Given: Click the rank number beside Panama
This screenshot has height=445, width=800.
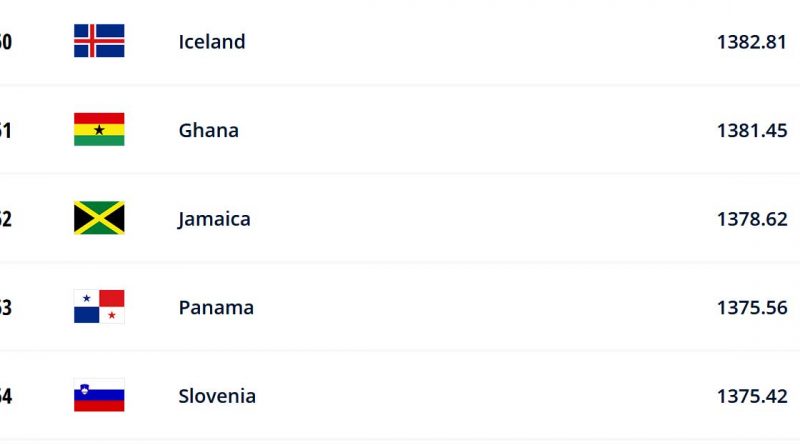Looking at the screenshot, I should pyautogui.click(x=6, y=308).
